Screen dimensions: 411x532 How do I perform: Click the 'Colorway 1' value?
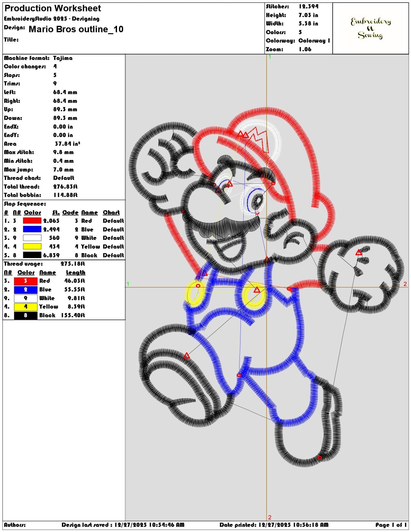[314, 41]
